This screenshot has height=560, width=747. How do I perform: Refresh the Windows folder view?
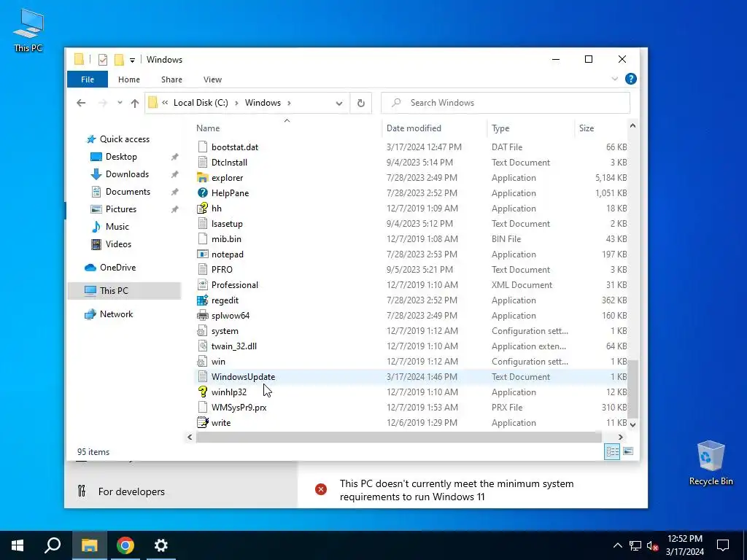[361, 103]
